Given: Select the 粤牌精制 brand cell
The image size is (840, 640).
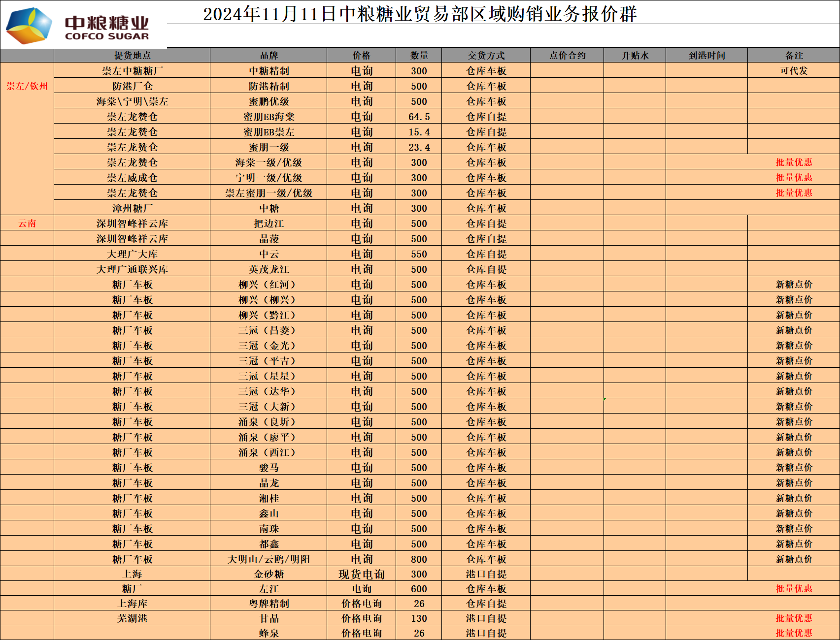Looking at the screenshot, I should (x=269, y=604).
